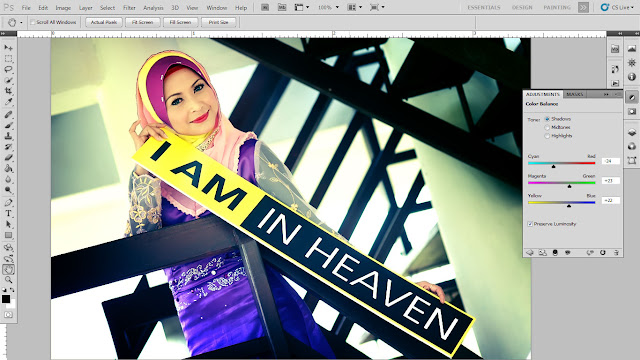Toggle the Preserve Luminosity checkbox
The width and height of the screenshot is (640, 360).
click(x=530, y=224)
